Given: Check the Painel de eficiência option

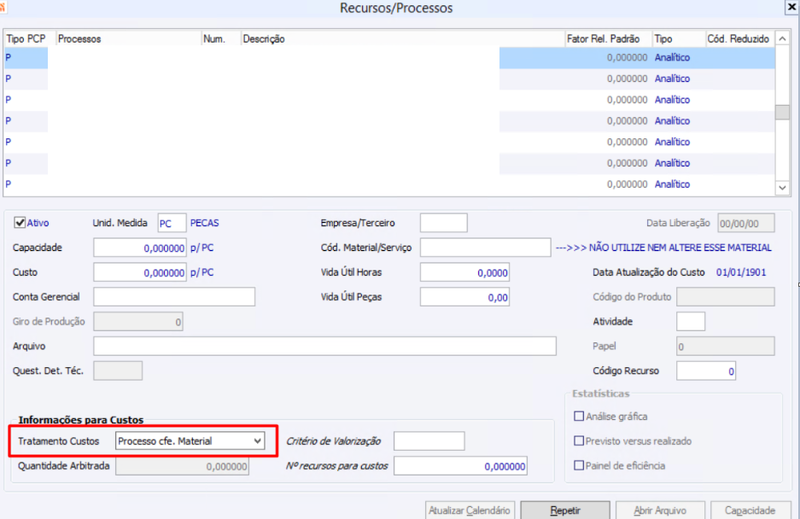Looking at the screenshot, I should pyautogui.click(x=579, y=465).
